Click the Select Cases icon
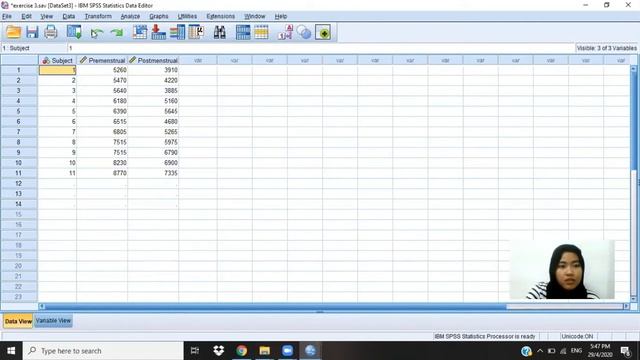Viewport: 640px width, 360px height. pos(261,32)
